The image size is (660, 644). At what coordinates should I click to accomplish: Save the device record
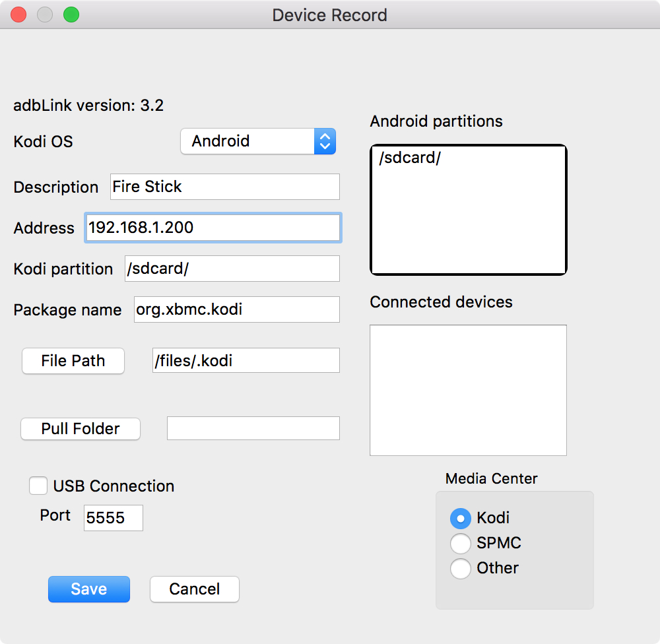pos(89,589)
